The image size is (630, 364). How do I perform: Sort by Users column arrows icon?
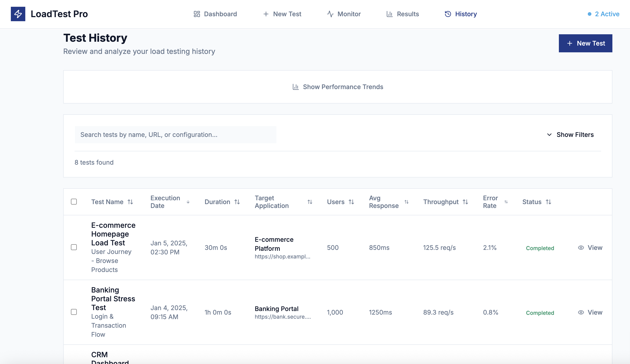351,202
